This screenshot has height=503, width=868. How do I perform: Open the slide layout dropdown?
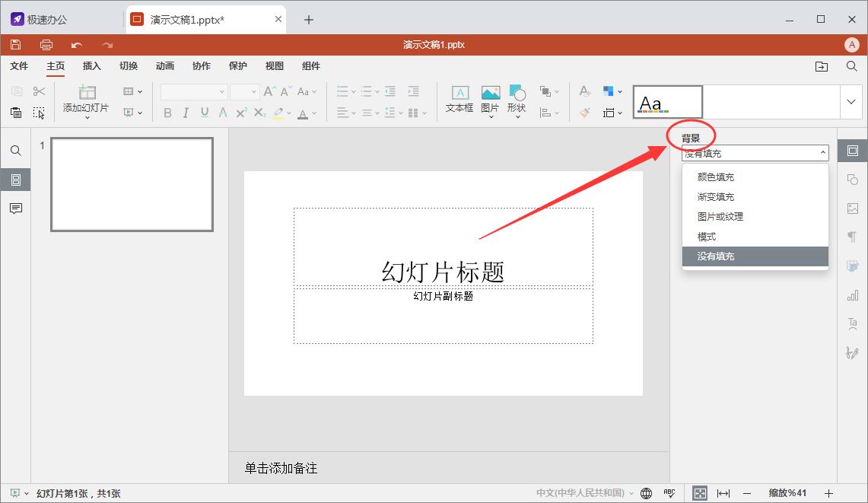(x=132, y=91)
